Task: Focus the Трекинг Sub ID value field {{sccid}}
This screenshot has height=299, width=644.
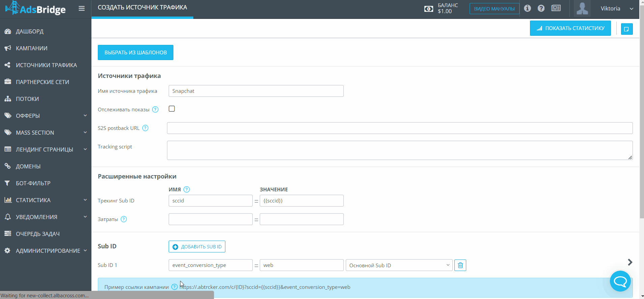Action: pyautogui.click(x=302, y=201)
